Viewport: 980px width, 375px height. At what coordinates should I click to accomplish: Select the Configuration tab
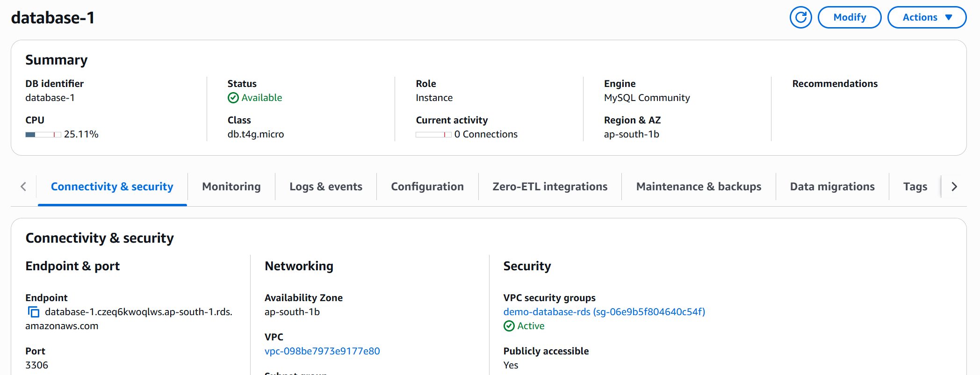(x=427, y=187)
